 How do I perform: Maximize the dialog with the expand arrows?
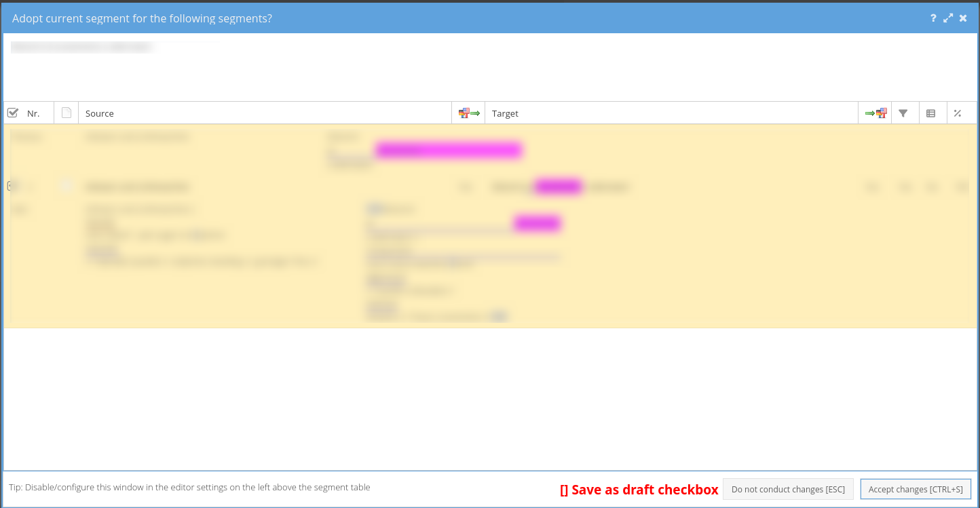pyautogui.click(x=948, y=18)
